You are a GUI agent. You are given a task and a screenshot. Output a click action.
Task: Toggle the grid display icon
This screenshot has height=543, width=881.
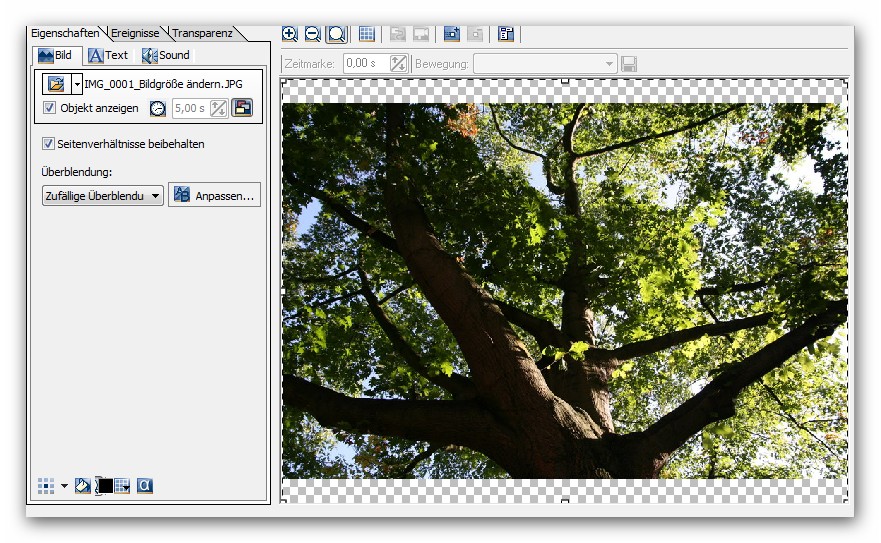coord(367,34)
